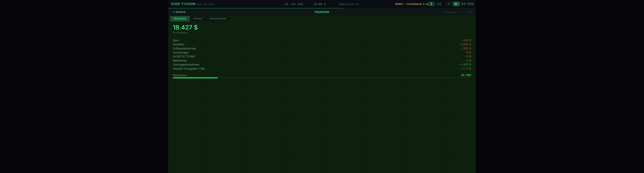Click the dim pause icon left of play

449,4
